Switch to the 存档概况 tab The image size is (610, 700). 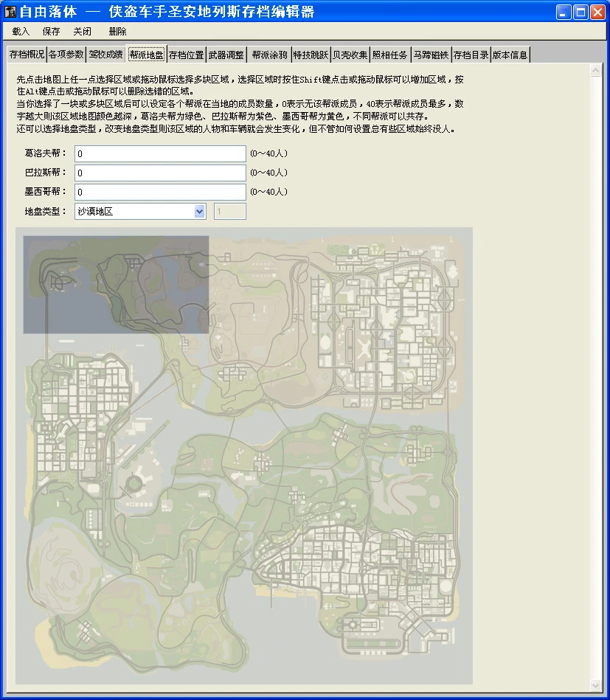[x=27, y=55]
